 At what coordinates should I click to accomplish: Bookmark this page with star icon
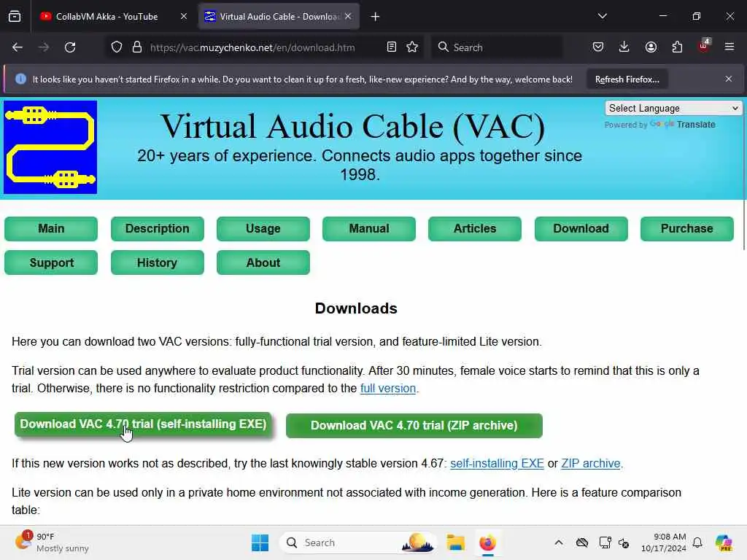click(412, 47)
